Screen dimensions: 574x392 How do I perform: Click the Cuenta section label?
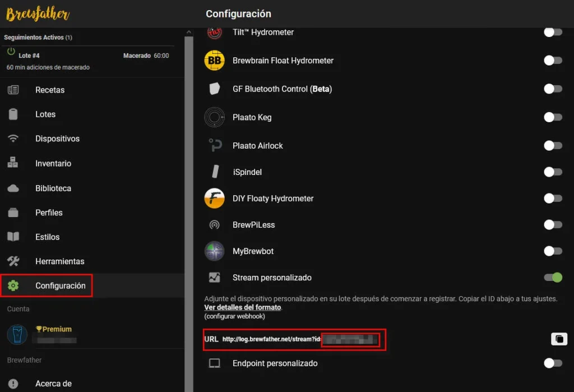(x=18, y=309)
